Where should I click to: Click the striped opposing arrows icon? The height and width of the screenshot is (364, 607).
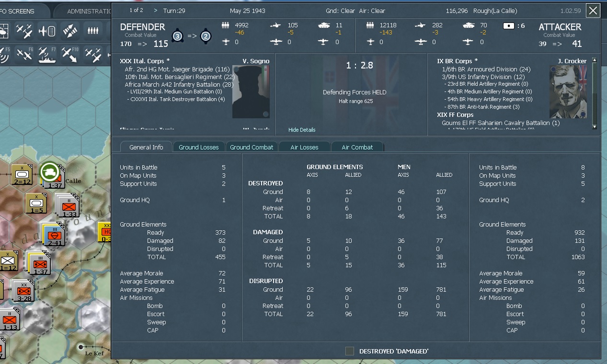tap(70, 31)
